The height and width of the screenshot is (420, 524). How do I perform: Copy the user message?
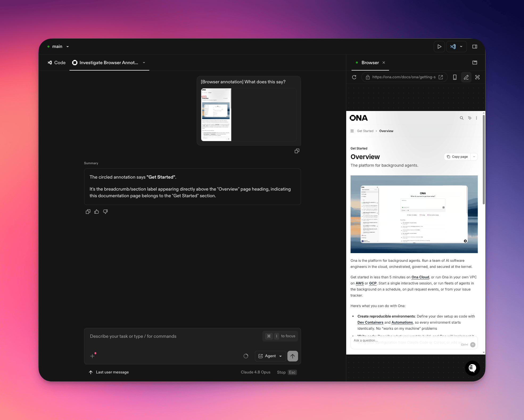(x=297, y=151)
